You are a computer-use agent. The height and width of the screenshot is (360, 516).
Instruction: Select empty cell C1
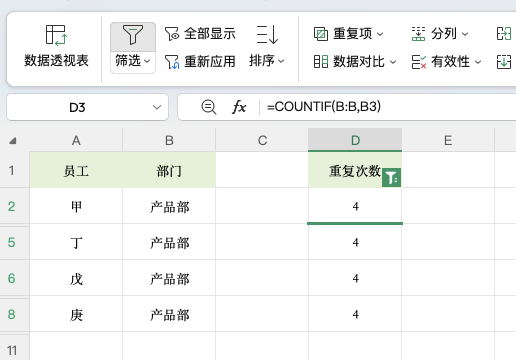(x=262, y=170)
